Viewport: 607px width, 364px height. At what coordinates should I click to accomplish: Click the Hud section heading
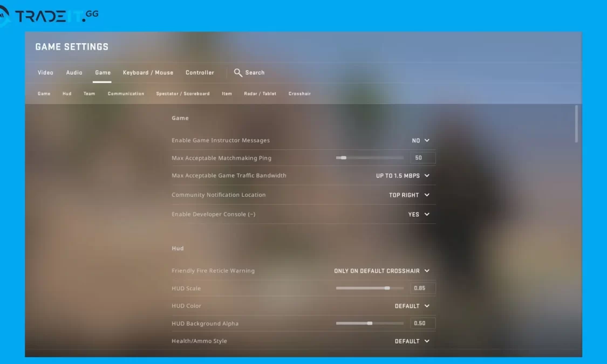[x=178, y=249]
